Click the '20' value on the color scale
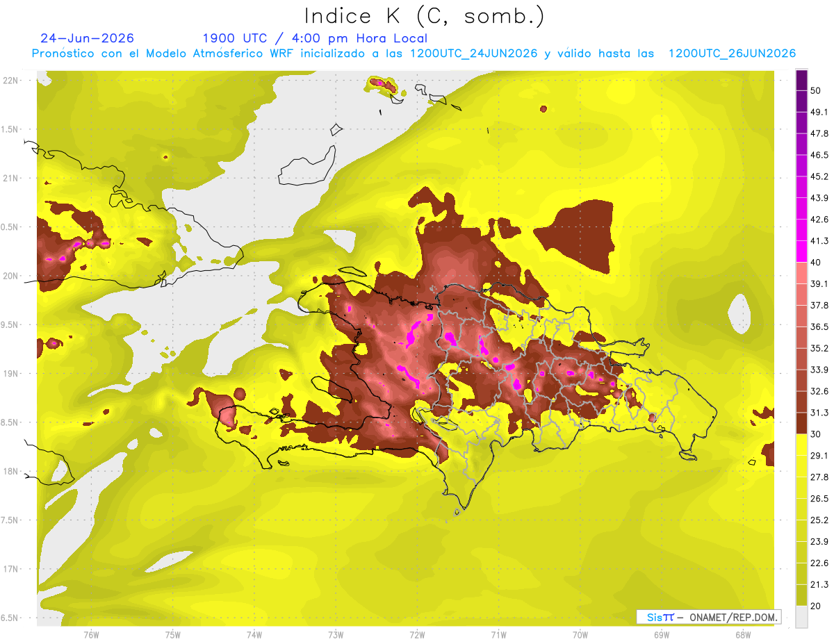 click(816, 606)
